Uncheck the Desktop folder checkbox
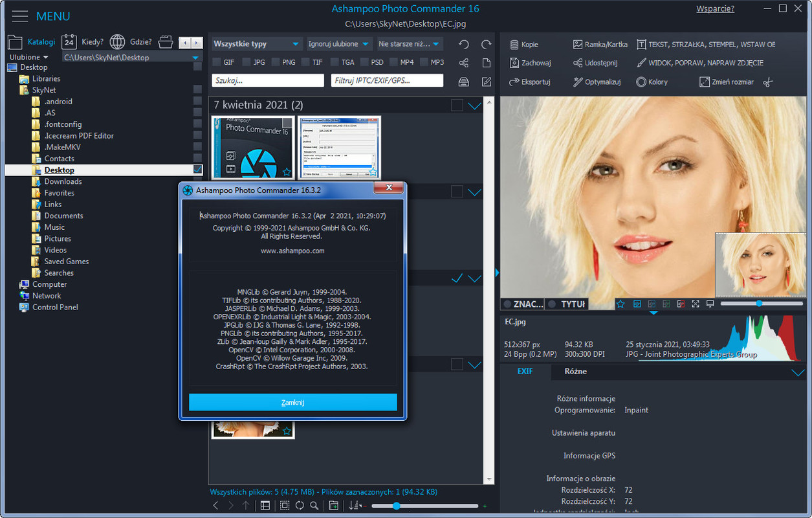812x518 pixels. tap(198, 170)
